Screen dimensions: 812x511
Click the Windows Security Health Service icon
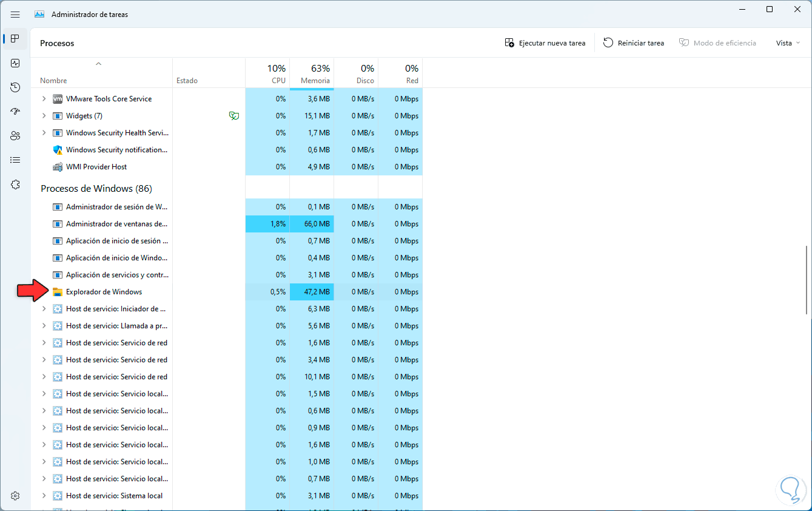(58, 133)
